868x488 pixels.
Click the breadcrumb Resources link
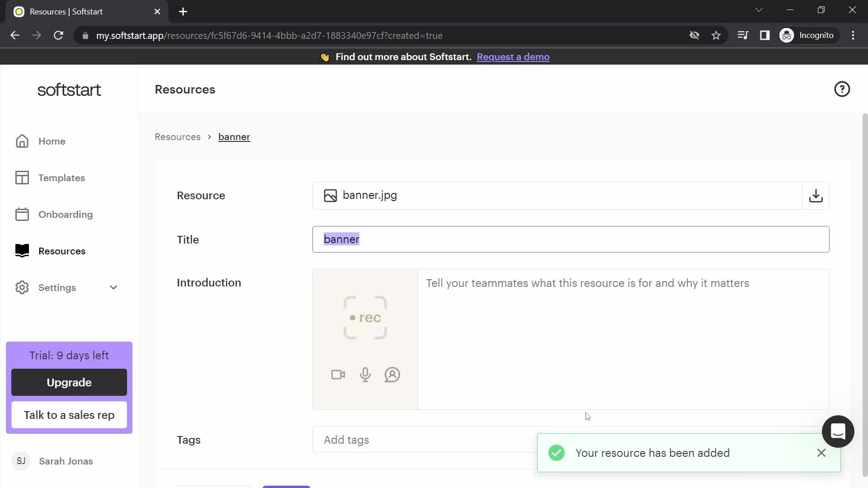(x=178, y=136)
